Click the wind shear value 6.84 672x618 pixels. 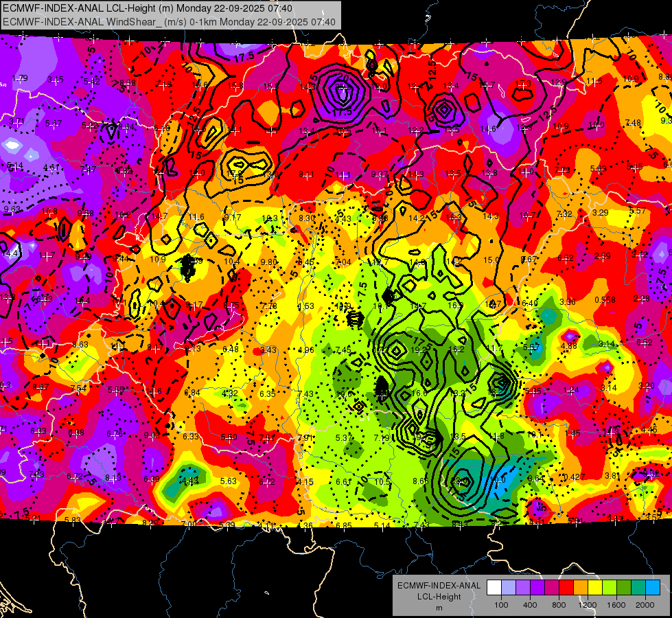(192, 393)
